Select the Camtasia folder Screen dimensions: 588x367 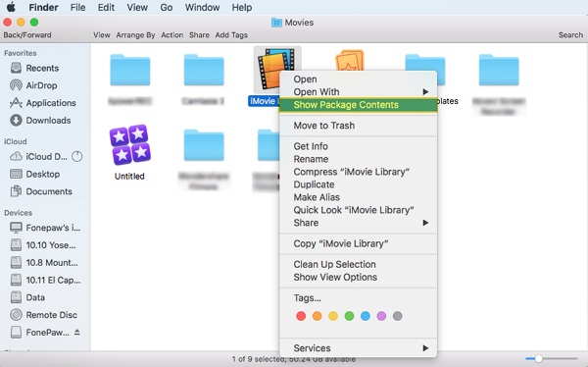[204, 71]
